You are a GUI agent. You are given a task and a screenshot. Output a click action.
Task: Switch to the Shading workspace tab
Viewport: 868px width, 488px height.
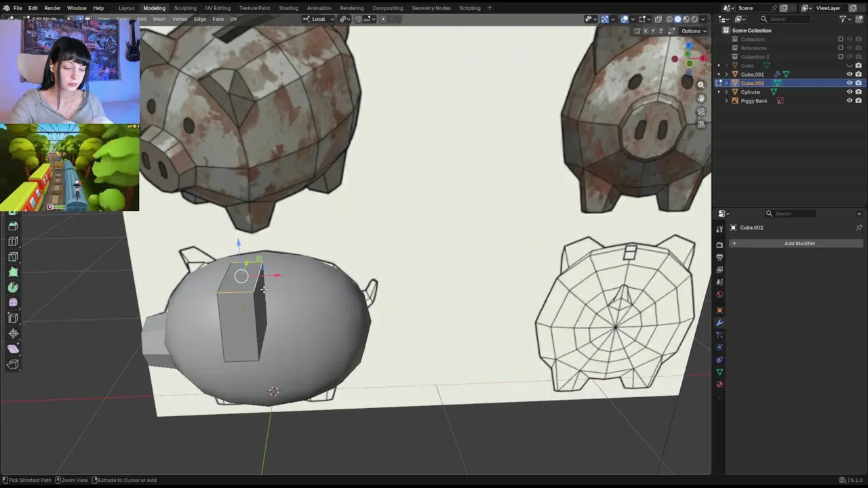tap(288, 8)
